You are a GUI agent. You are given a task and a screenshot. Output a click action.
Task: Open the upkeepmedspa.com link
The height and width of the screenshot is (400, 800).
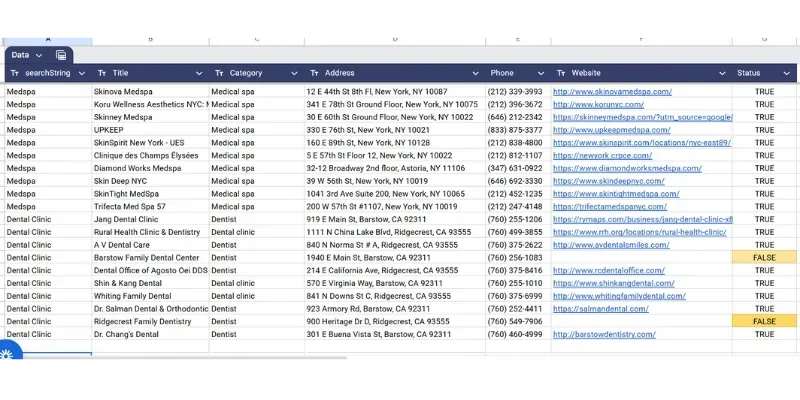click(612, 130)
